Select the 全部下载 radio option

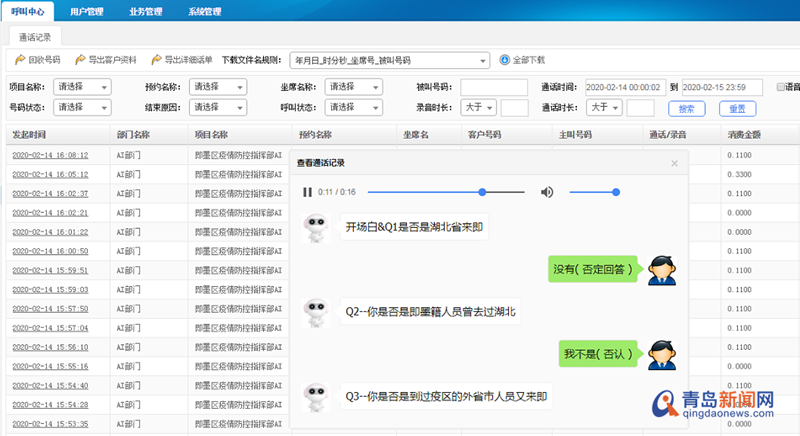click(505, 60)
